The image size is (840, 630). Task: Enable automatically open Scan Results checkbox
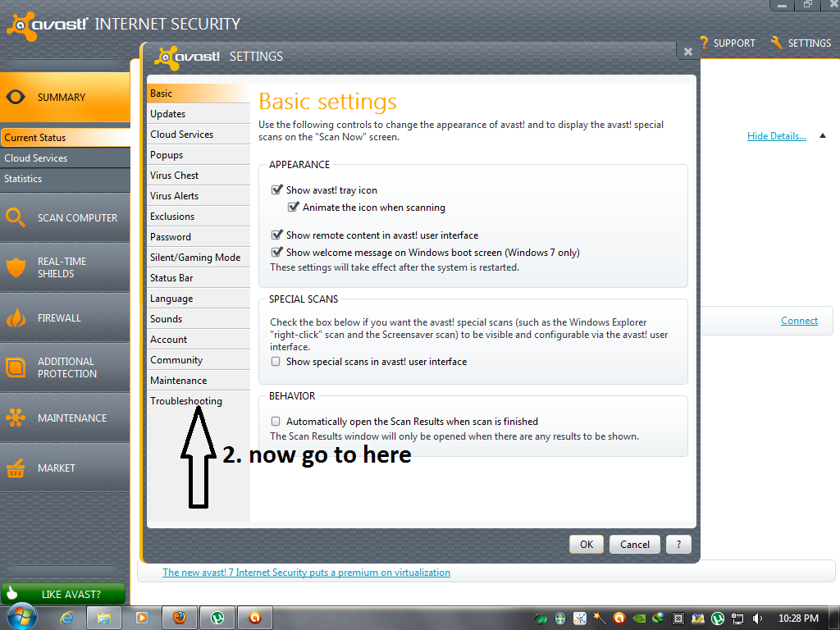tap(276, 421)
